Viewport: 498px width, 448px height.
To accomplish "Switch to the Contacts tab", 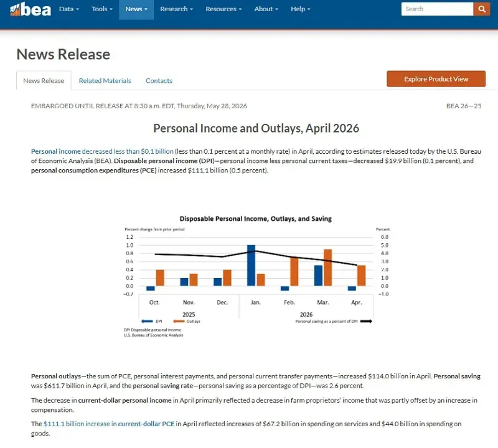I will (159, 81).
